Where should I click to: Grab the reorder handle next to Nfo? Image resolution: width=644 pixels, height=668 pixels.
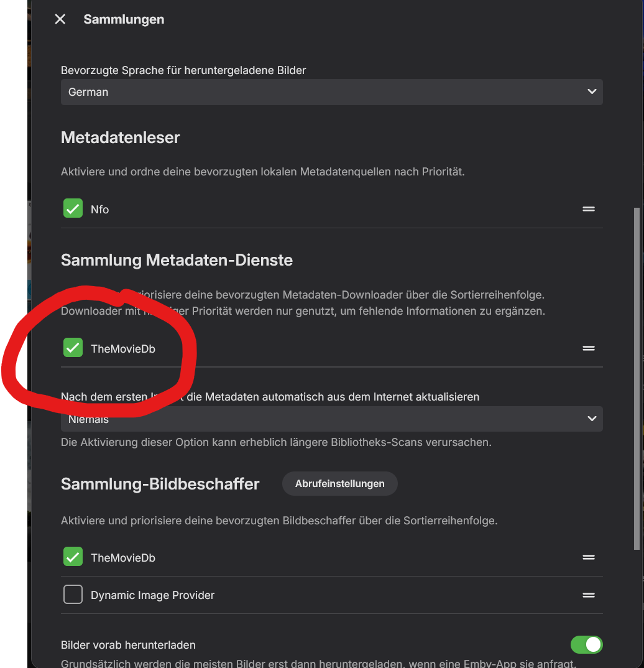point(588,209)
